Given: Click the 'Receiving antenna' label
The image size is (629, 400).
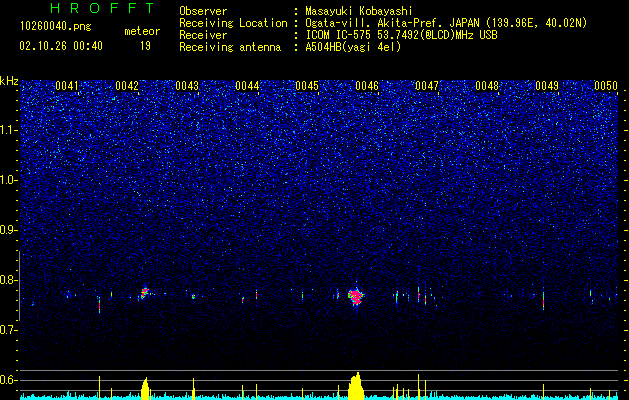Looking at the screenshot, I should [230, 47].
